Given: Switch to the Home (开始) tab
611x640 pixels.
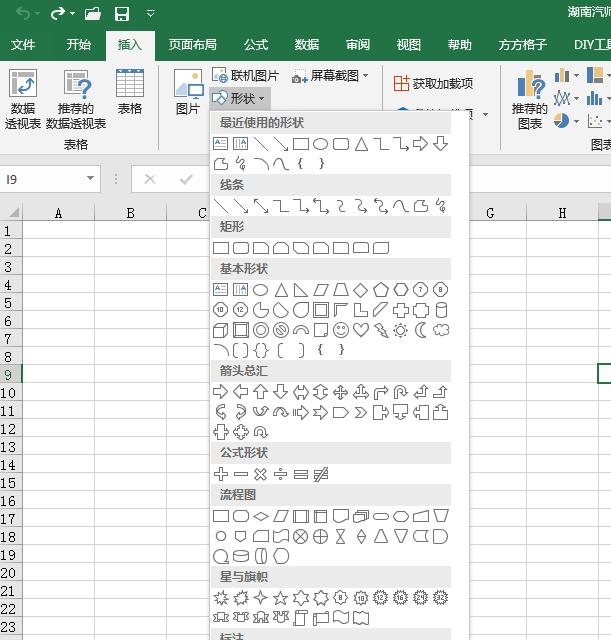Looking at the screenshot, I should pos(79,44).
